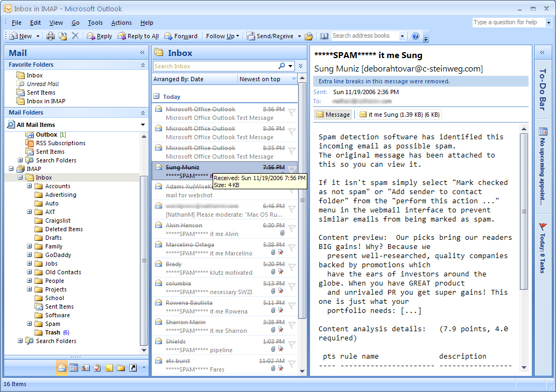Open Notes view icon

109,368
